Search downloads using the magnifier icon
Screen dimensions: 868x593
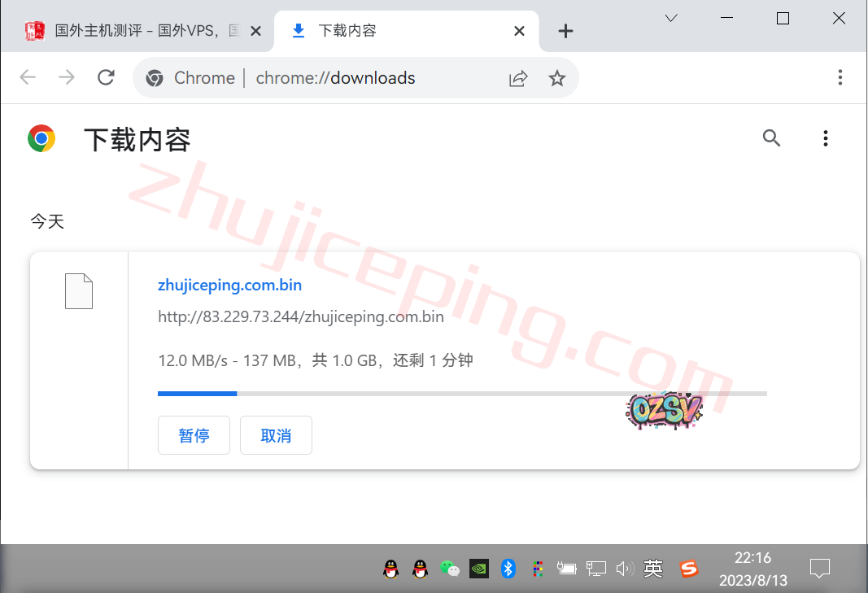[771, 138]
